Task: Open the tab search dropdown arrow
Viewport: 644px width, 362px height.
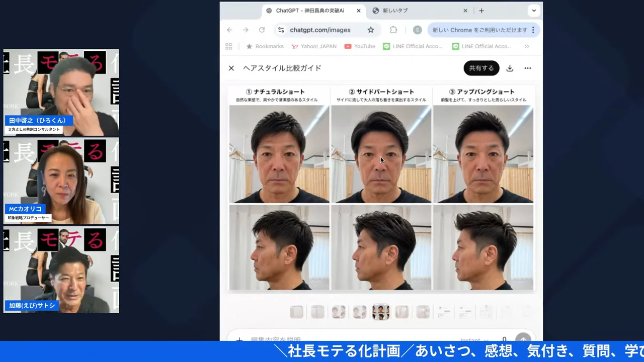Action: pyautogui.click(x=534, y=11)
